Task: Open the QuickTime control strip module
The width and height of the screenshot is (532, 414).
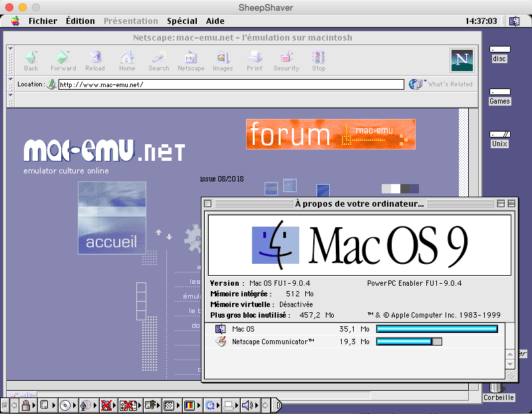Action: 212,405
